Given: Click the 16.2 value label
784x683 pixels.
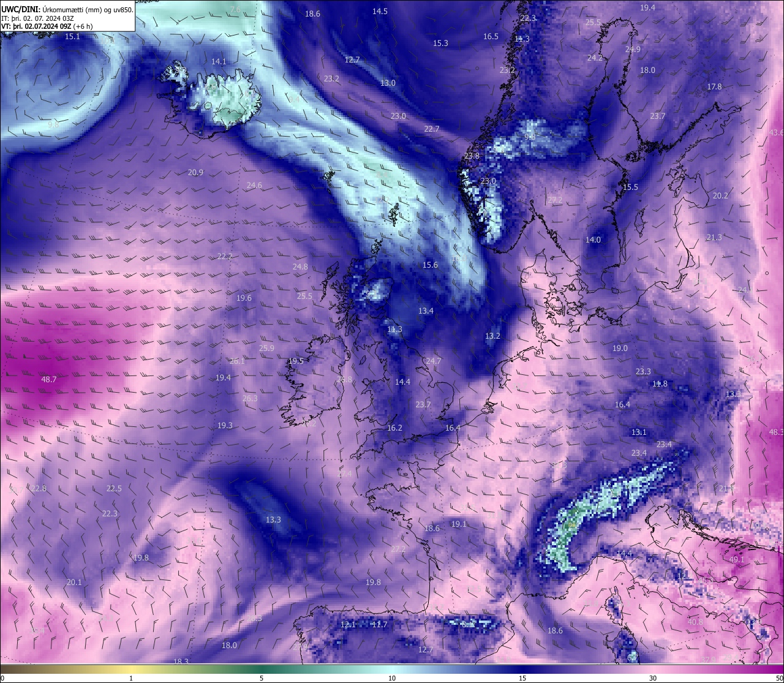Looking at the screenshot, I should tap(394, 428).
